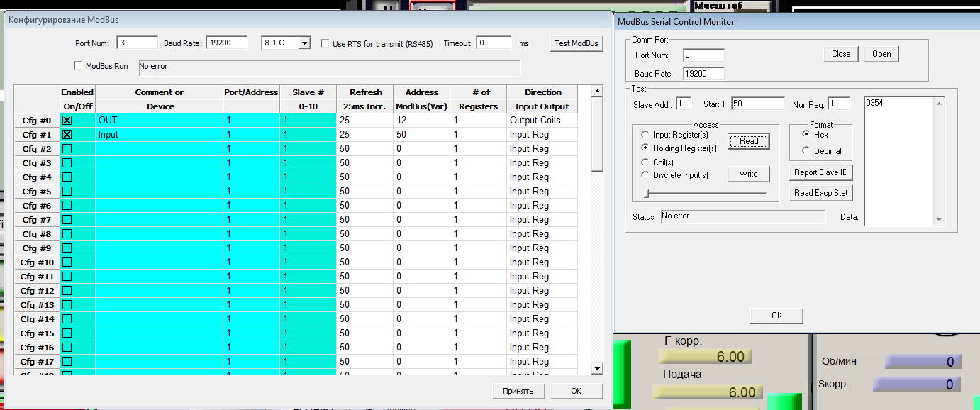Choose Hex data format

(x=806, y=135)
